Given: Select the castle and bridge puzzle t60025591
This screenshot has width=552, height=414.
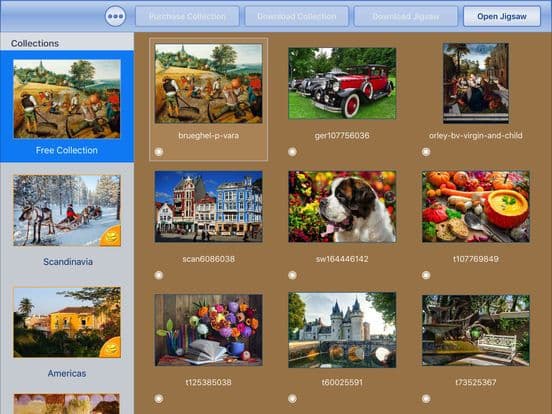Looking at the screenshot, I should pyautogui.click(x=342, y=330).
